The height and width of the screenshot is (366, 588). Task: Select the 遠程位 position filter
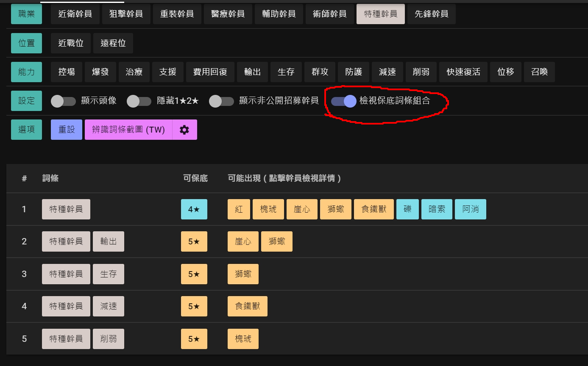tap(113, 43)
